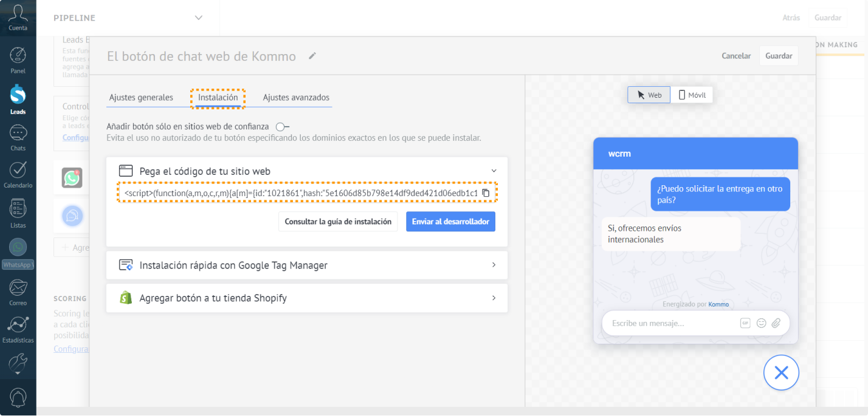Screen dimensions: 868x416
Task: Click 'Enviar al desarrollador' button
Action: pos(450,222)
